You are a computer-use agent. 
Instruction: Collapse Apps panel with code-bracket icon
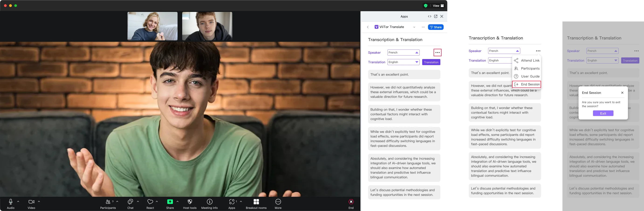click(x=429, y=16)
